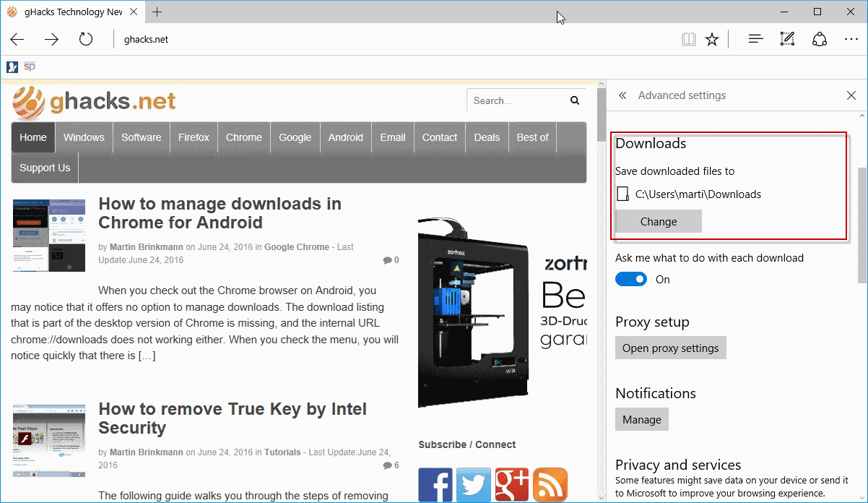
Task: Open first favorites bar bookmark icon
Action: (x=12, y=67)
